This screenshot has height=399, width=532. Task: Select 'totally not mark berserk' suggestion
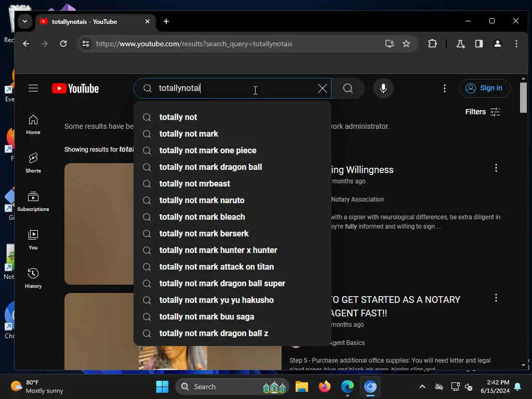(232, 233)
